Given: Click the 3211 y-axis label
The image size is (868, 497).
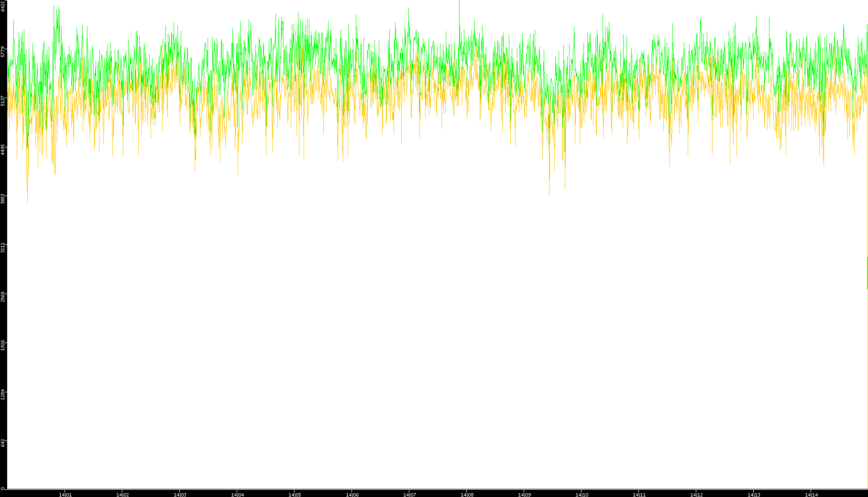Looking at the screenshot, I should (x=3, y=248).
